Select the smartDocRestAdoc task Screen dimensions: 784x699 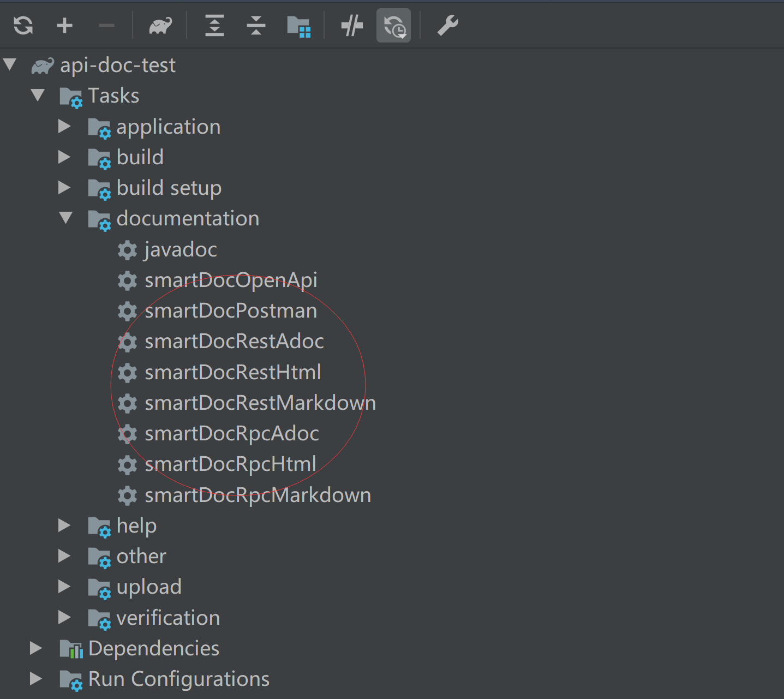(x=235, y=342)
